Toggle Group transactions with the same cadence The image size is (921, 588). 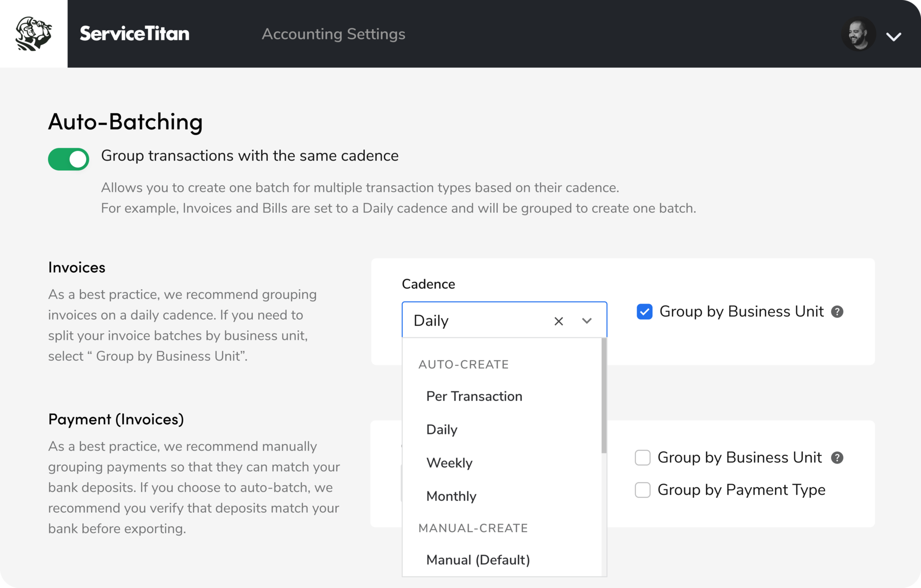tap(69, 159)
